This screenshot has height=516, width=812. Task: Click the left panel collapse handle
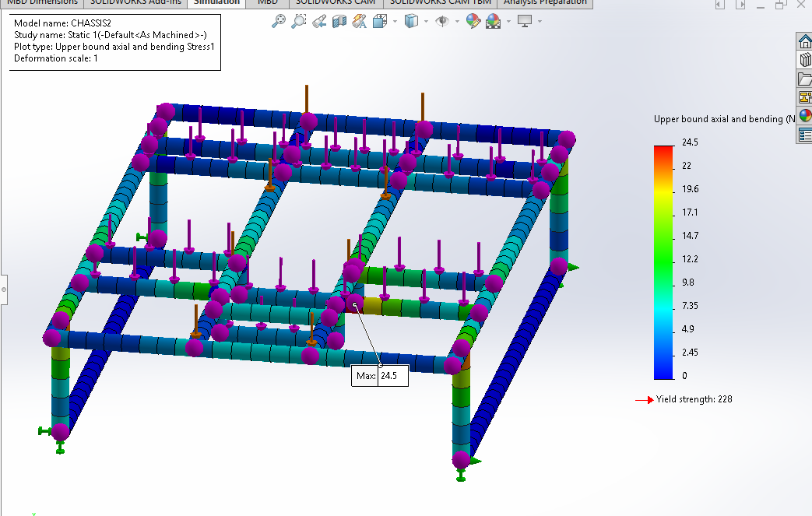[x=4, y=290]
